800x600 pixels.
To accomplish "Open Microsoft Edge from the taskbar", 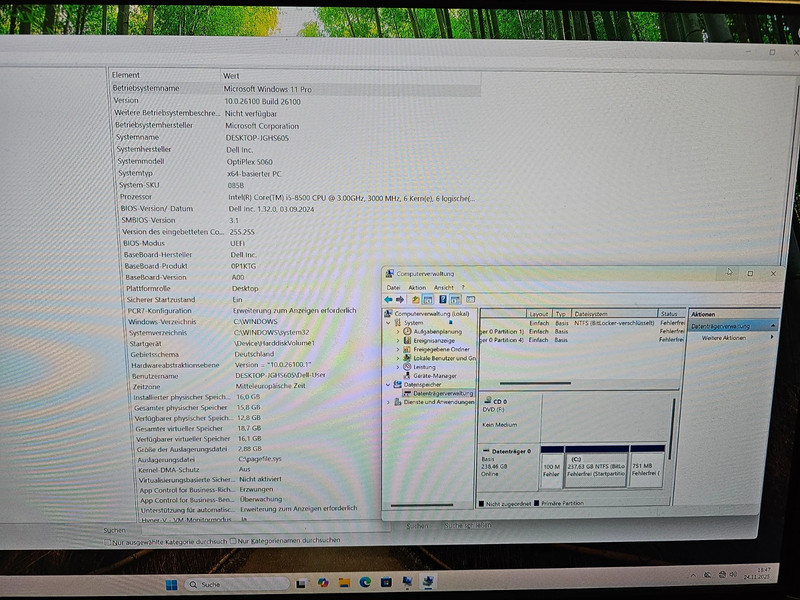I will tap(365, 583).
